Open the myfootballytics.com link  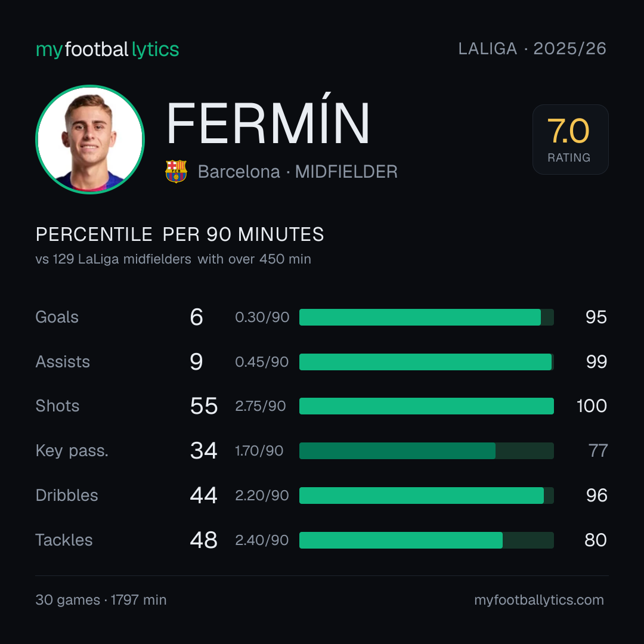(539, 600)
